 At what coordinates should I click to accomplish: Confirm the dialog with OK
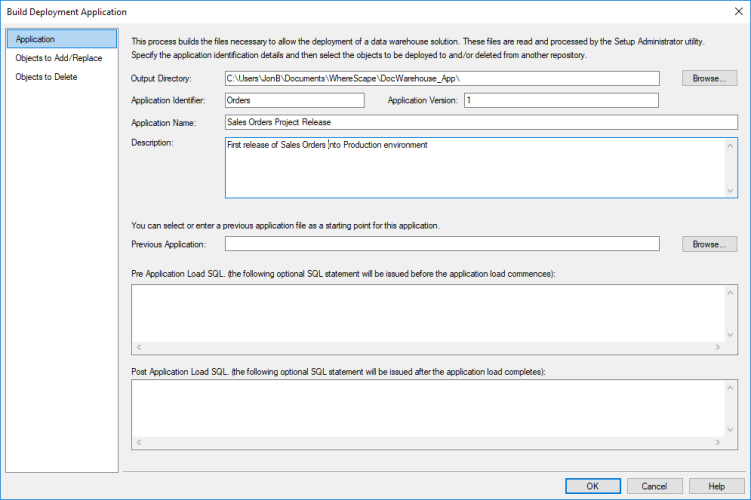coord(593,486)
